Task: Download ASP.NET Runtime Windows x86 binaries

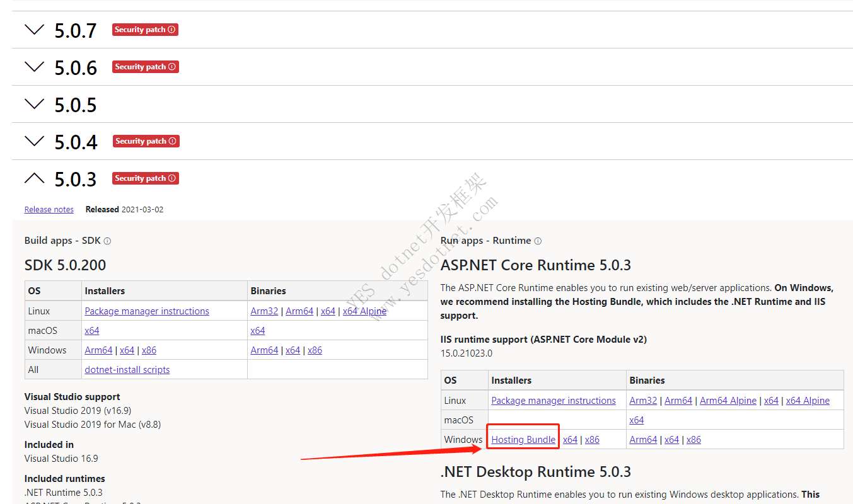Action: coord(693,440)
